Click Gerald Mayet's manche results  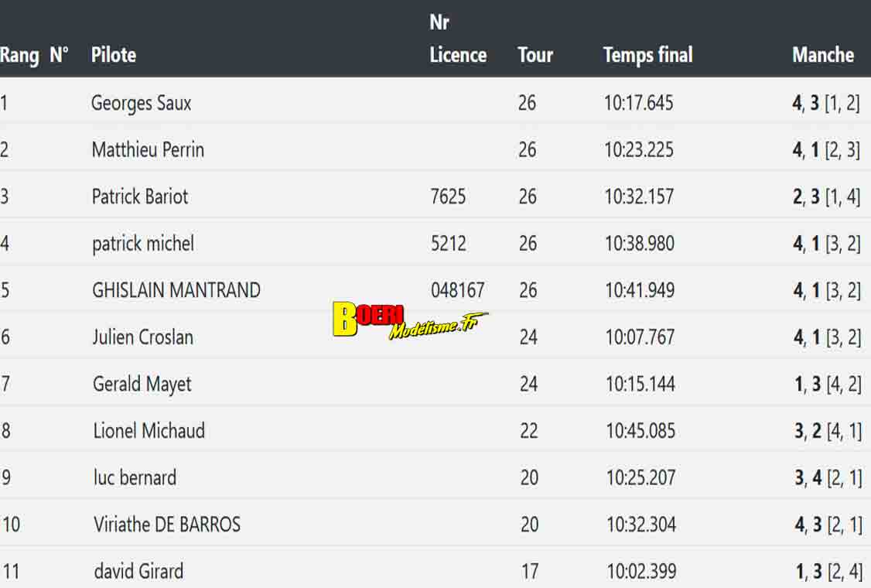828,384
